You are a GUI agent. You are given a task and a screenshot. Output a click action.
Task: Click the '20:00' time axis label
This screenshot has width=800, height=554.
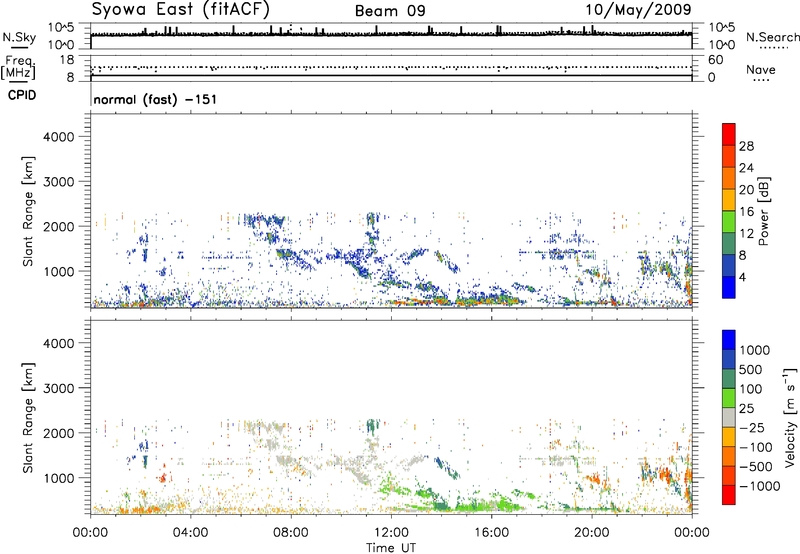point(592,533)
